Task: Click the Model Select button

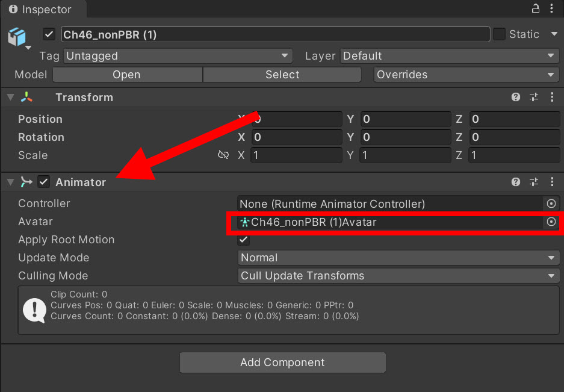Action: pyautogui.click(x=282, y=75)
